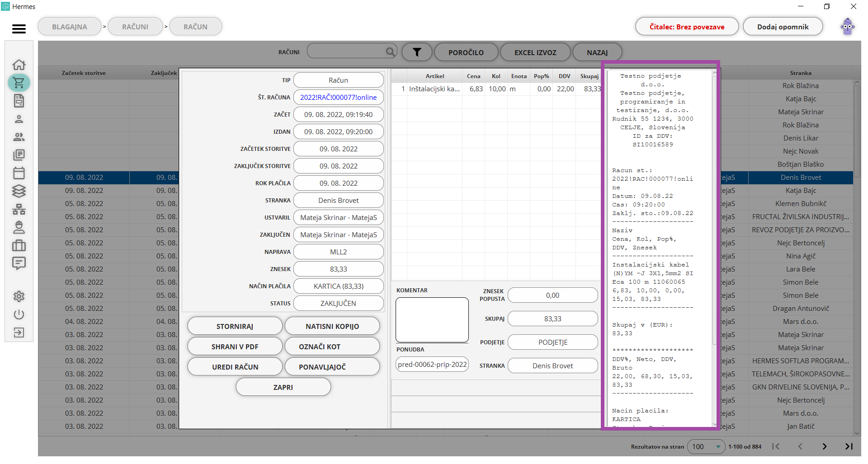Click the ZNESEK POPUSTA value 0,00

tap(553, 295)
